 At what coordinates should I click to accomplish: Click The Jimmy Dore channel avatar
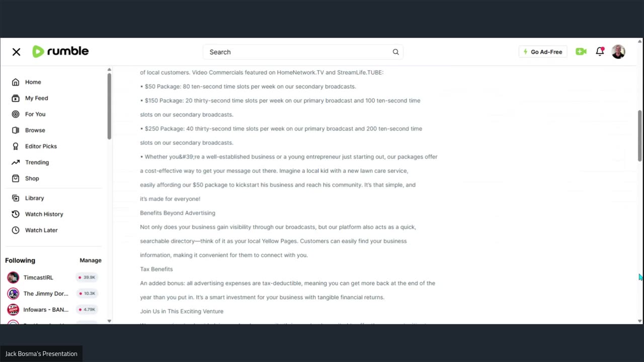13,294
